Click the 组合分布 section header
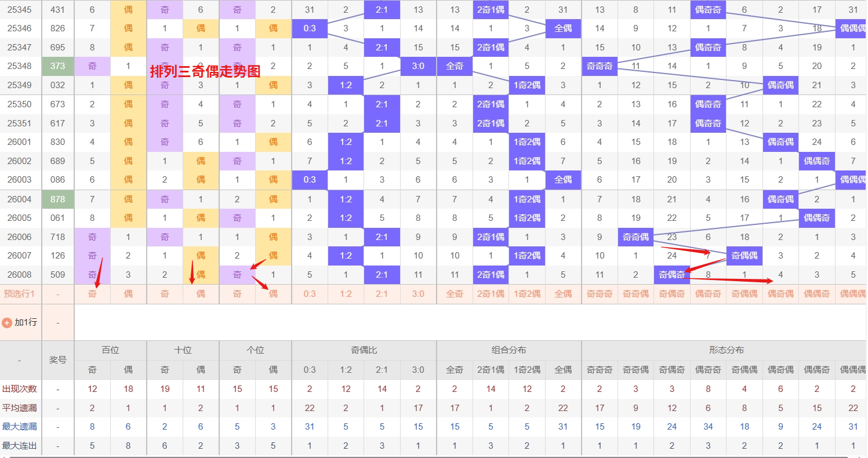868x458 pixels. [509, 350]
